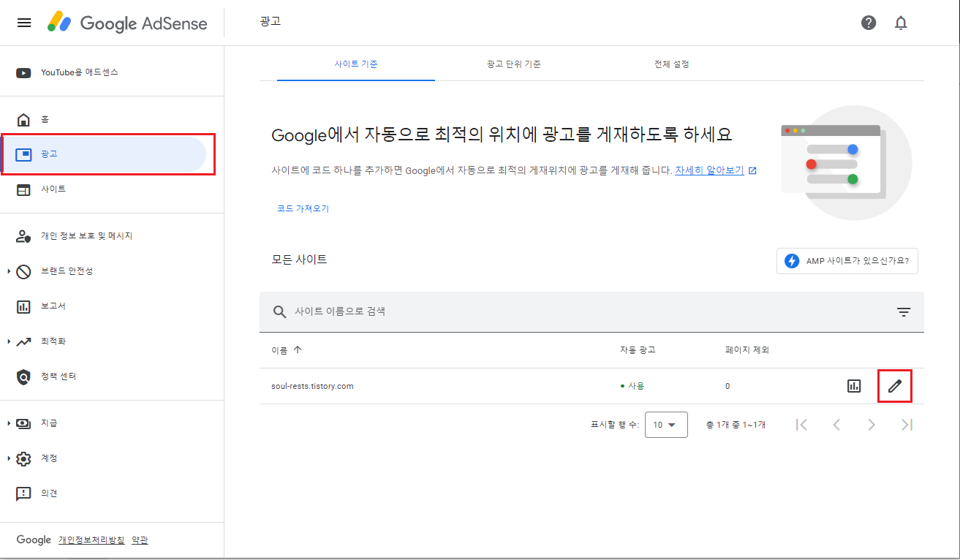Image resolution: width=960 pixels, height=560 pixels.
Task: Open the hamburger main menu
Action: tap(24, 23)
